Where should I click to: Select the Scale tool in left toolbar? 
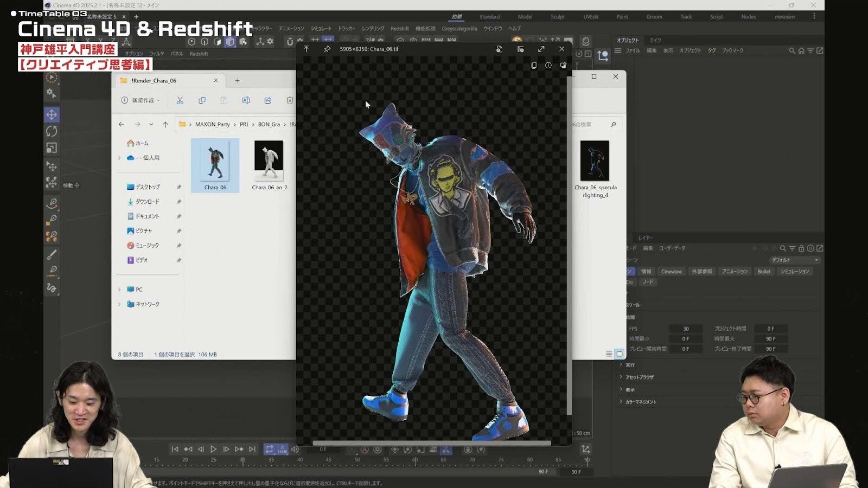(52, 148)
